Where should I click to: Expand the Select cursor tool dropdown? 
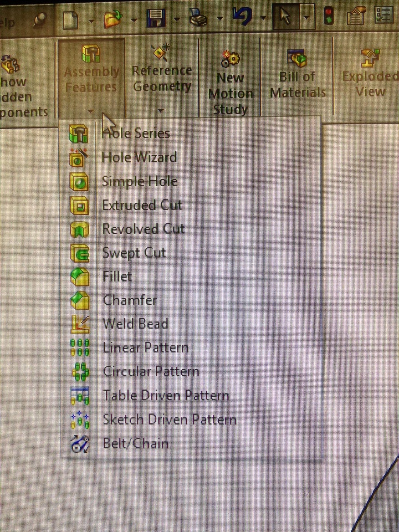[306, 17]
